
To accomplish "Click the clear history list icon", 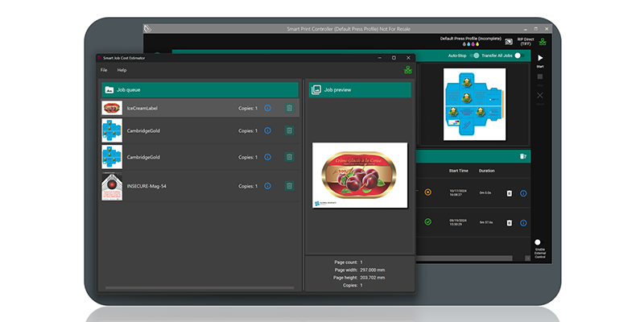I will 523,156.
